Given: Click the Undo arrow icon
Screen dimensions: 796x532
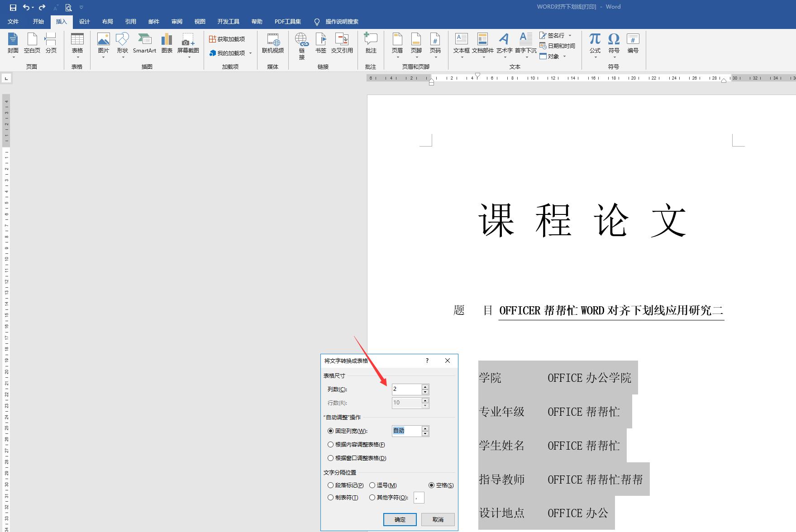Looking at the screenshot, I should click(x=27, y=7).
